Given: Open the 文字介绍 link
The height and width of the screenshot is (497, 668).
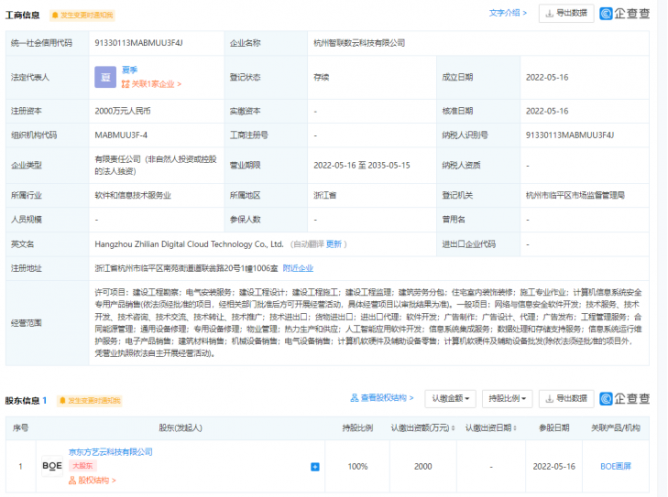Looking at the screenshot, I should click(x=508, y=13).
